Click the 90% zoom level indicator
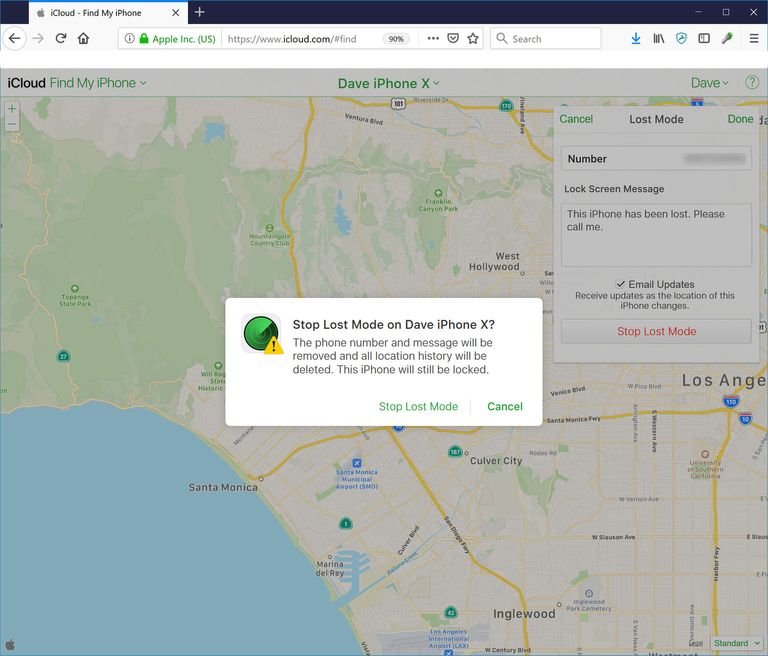This screenshot has width=768, height=656. [396, 39]
